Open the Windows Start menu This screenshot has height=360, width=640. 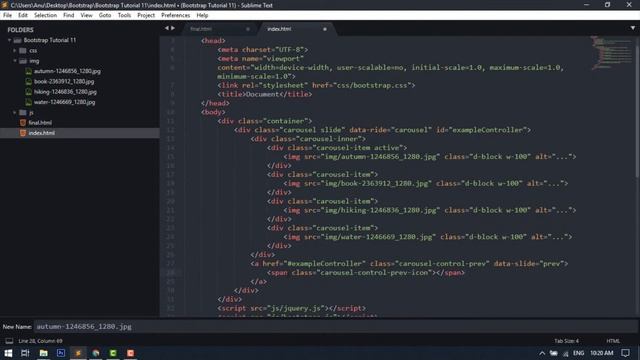pos(8,353)
